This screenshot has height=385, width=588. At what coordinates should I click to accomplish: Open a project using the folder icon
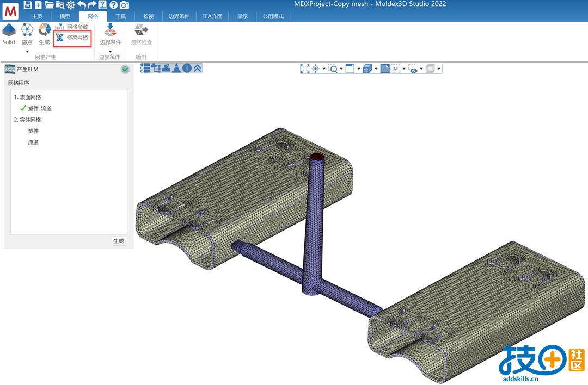tap(49, 5)
